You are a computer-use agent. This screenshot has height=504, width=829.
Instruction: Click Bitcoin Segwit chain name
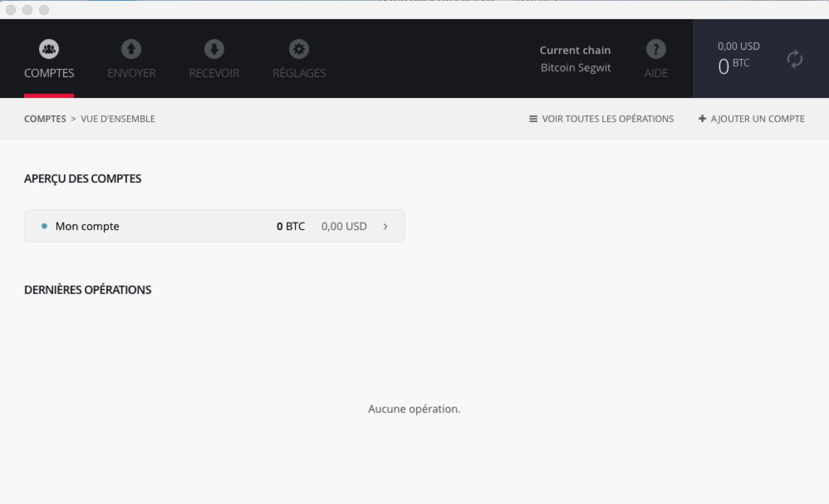tap(576, 68)
